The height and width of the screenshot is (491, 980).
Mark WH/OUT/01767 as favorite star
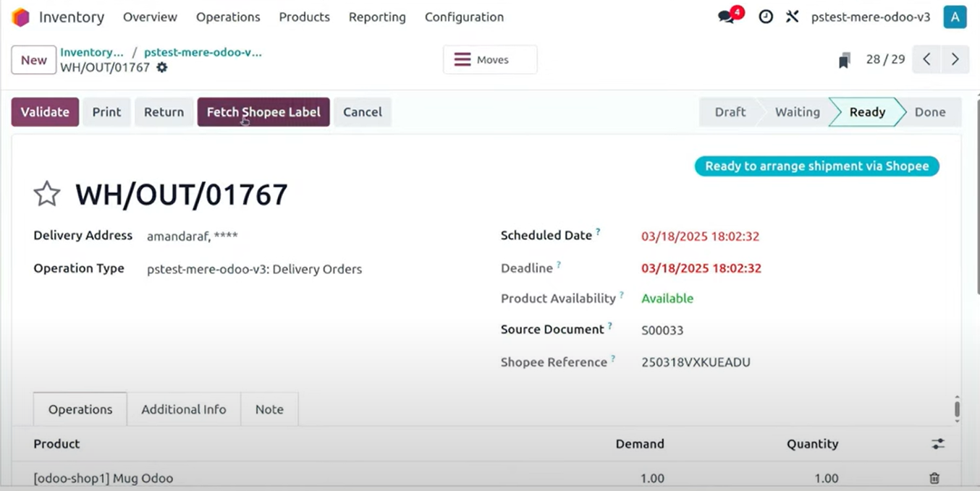[x=47, y=194]
